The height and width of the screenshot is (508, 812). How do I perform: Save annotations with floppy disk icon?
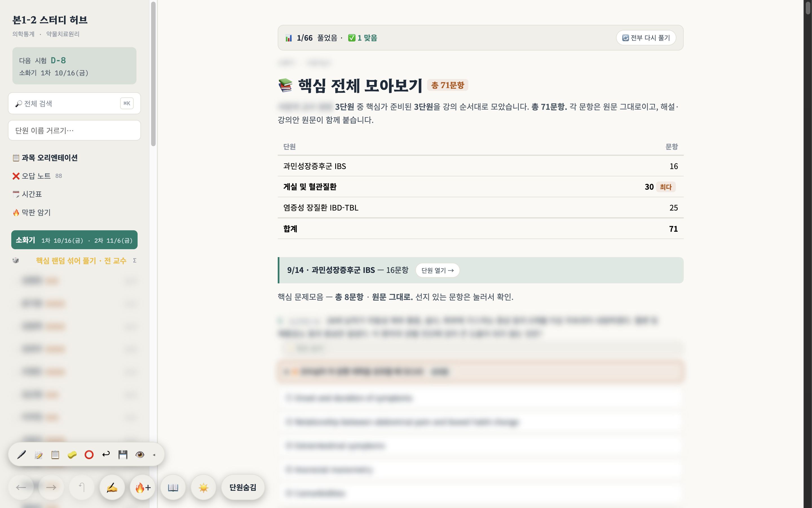pyautogui.click(x=123, y=455)
